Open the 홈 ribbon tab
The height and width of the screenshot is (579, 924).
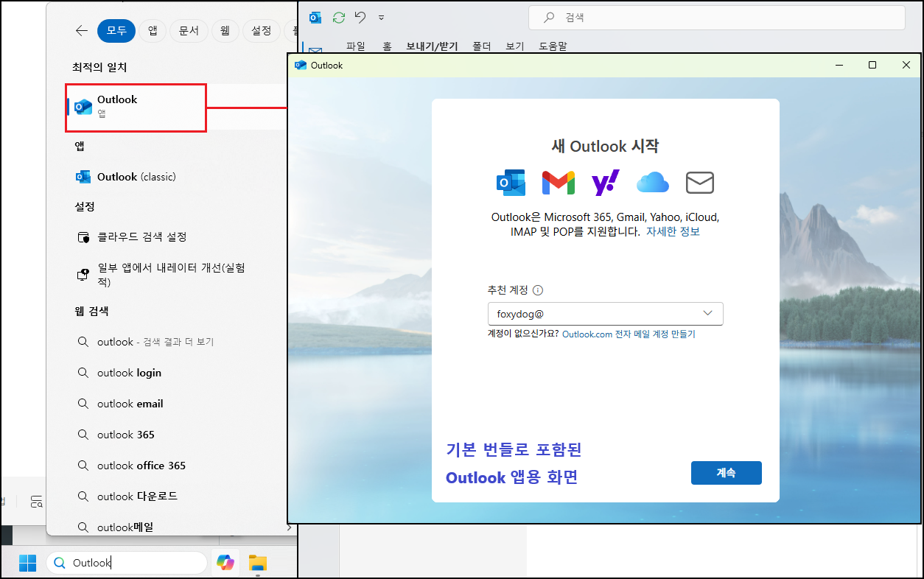[x=387, y=46]
